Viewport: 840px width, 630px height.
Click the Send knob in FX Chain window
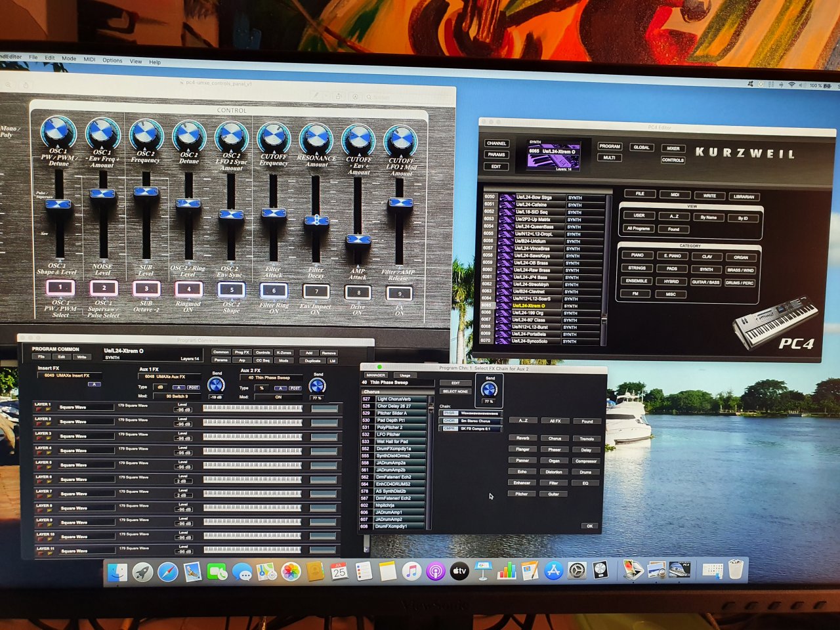click(489, 389)
